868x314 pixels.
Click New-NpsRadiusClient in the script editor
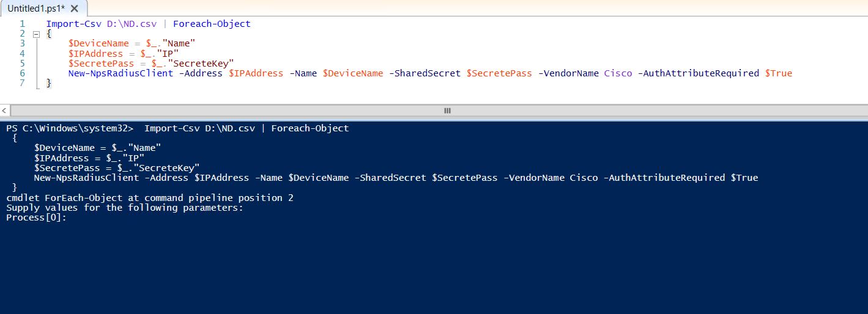[121, 73]
